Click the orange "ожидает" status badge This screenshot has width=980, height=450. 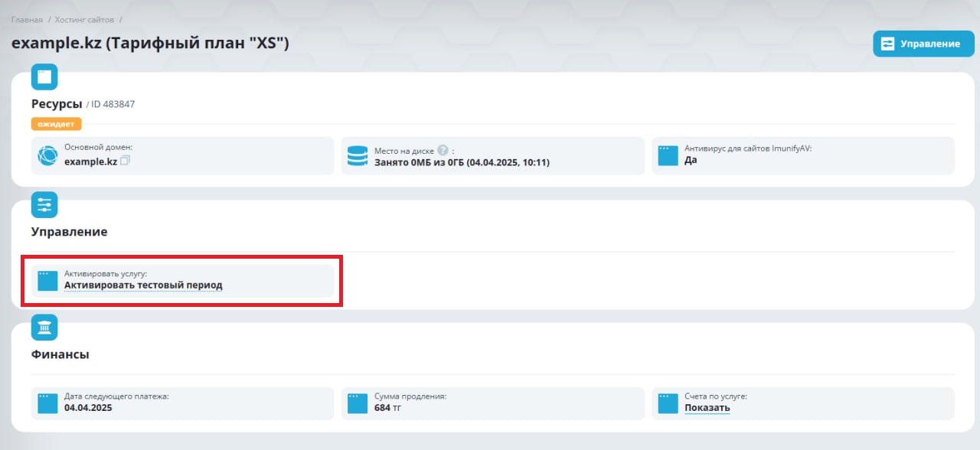[x=56, y=124]
